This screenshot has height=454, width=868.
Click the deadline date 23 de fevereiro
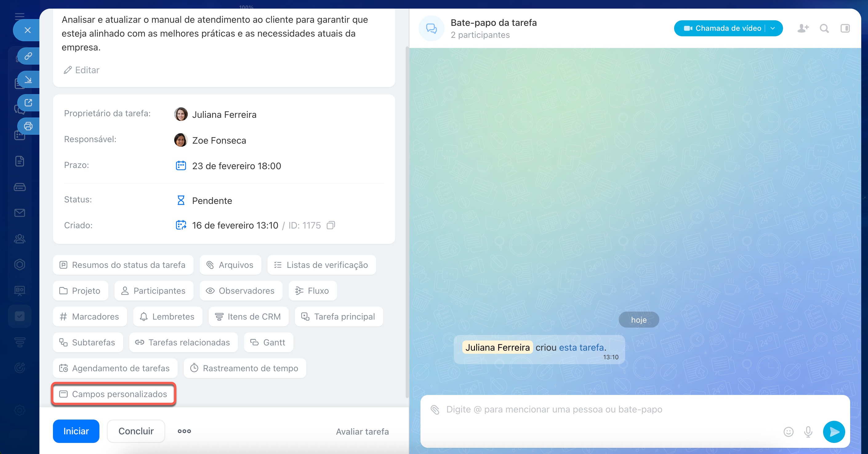pos(236,166)
